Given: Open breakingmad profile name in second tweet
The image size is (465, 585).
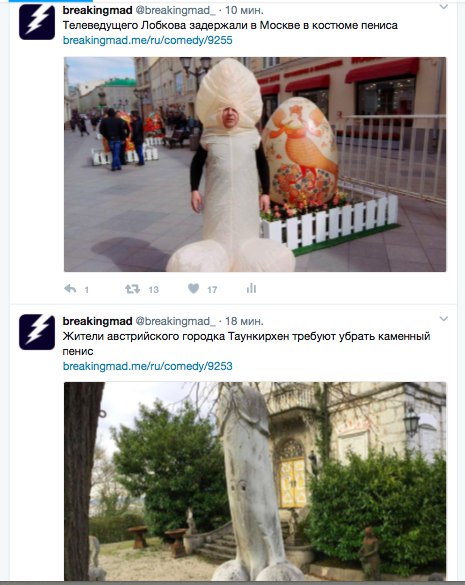Looking at the screenshot, I should [x=97, y=321].
